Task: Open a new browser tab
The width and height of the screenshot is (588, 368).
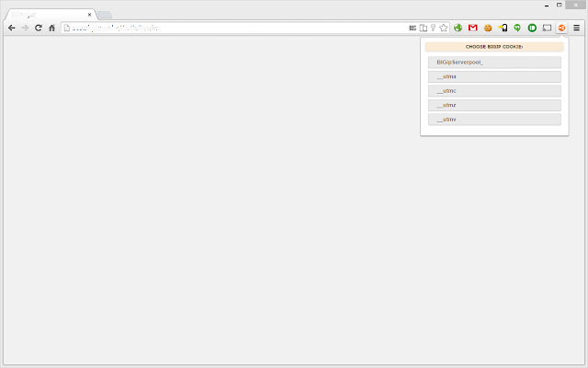Action: [105, 15]
